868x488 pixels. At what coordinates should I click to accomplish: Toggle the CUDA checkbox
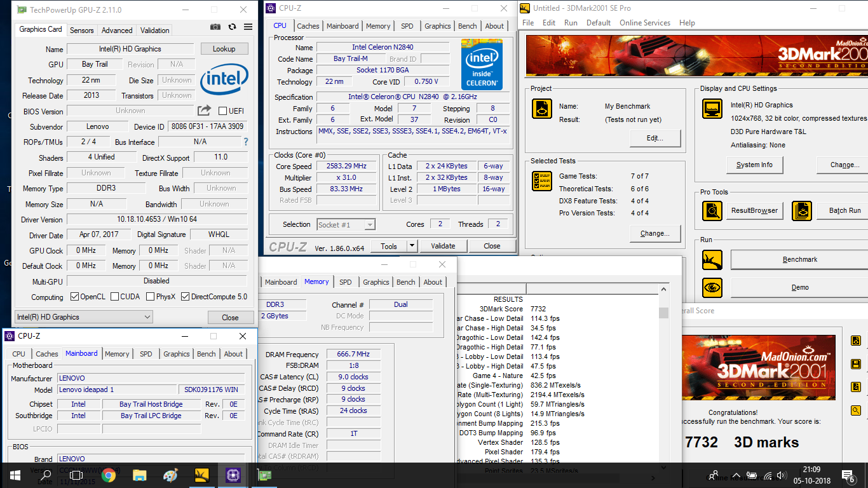click(x=114, y=297)
